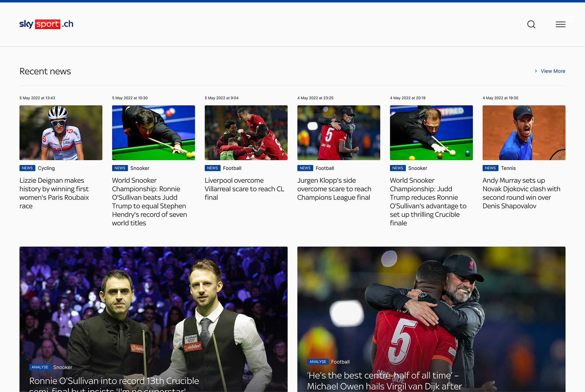
Task: Read Liverpool overcome Villarreal scare headline
Action: [x=245, y=189]
